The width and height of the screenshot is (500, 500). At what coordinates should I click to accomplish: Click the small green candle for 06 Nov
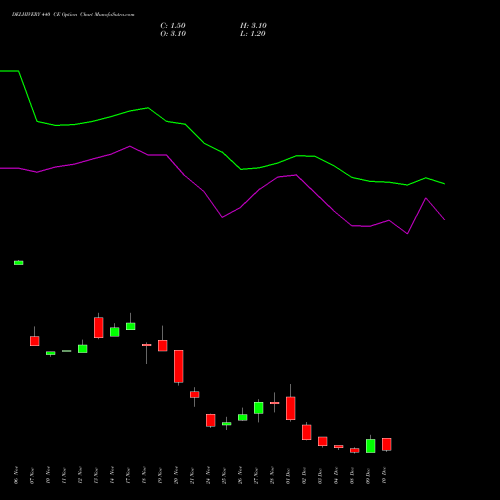click(19, 263)
